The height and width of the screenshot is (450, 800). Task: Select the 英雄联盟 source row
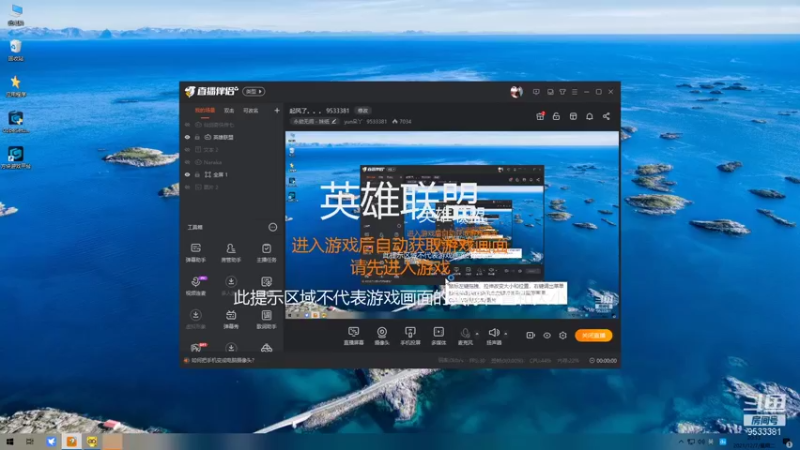point(232,137)
